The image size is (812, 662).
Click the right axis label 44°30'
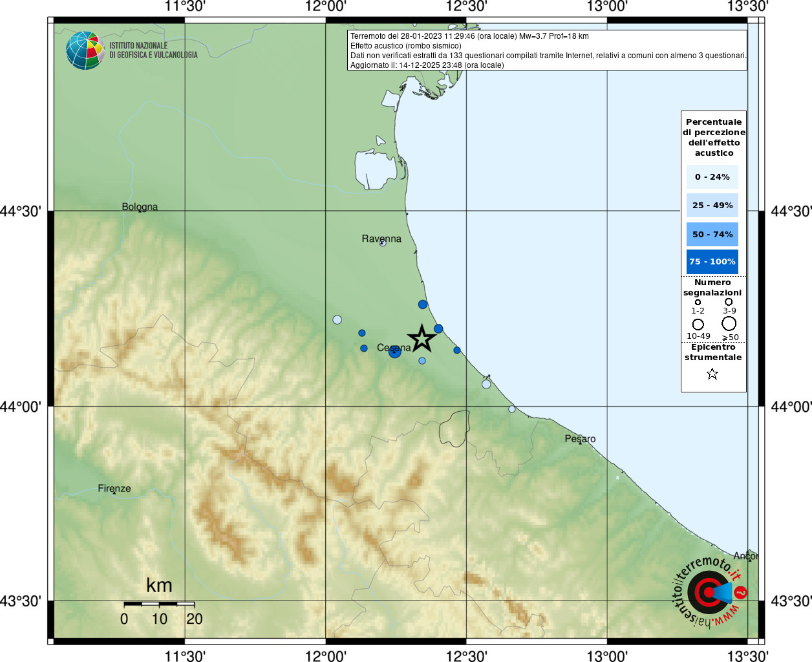coord(791,211)
